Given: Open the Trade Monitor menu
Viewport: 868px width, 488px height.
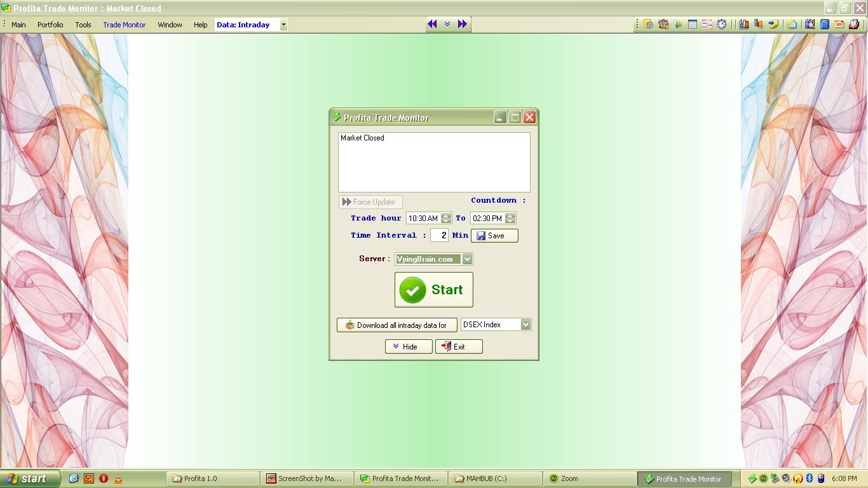Looking at the screenshot, I should point(125,25).
